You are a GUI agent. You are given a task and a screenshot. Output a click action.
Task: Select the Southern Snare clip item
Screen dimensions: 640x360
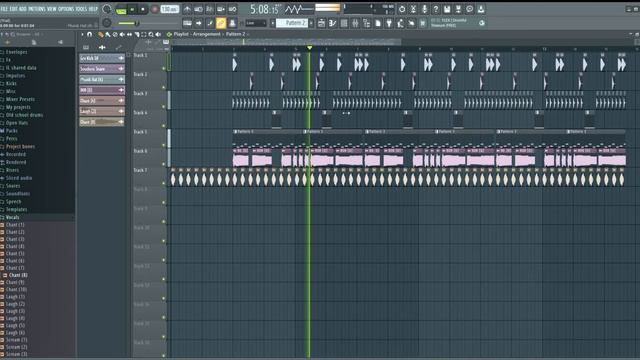pos(102,69)
